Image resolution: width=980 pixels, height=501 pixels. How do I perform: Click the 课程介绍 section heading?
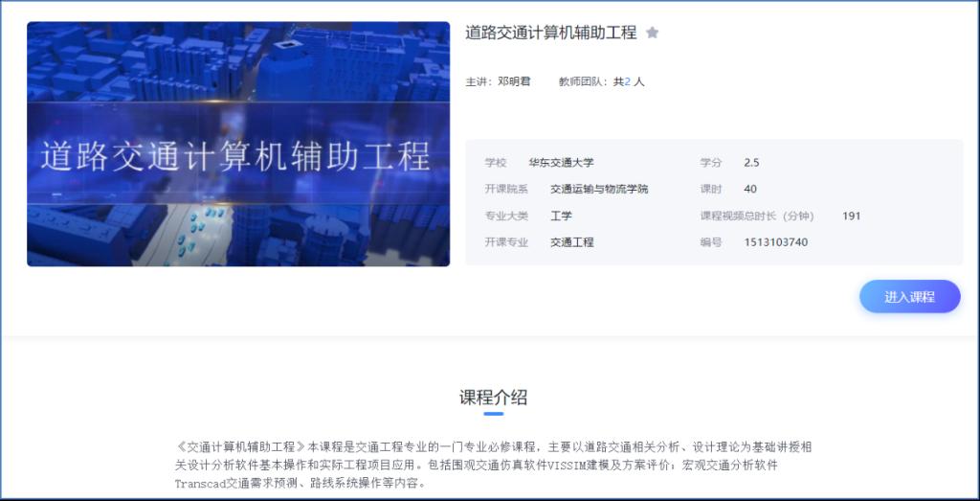[x=493, y=397]
